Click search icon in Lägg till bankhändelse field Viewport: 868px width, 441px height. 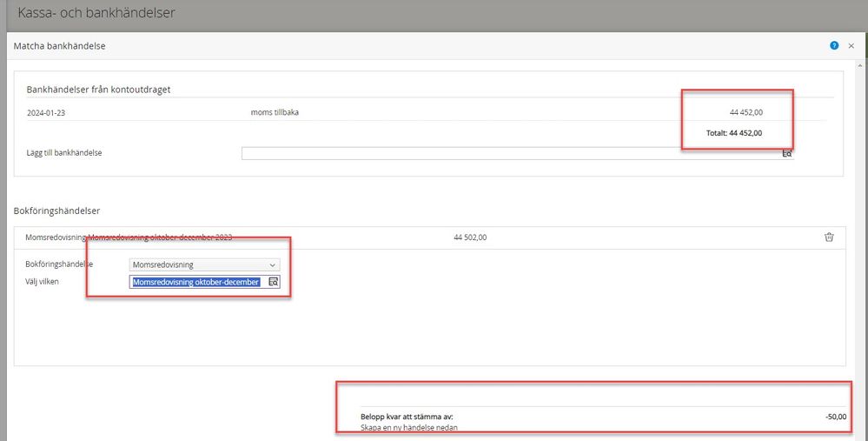point(787,153)
